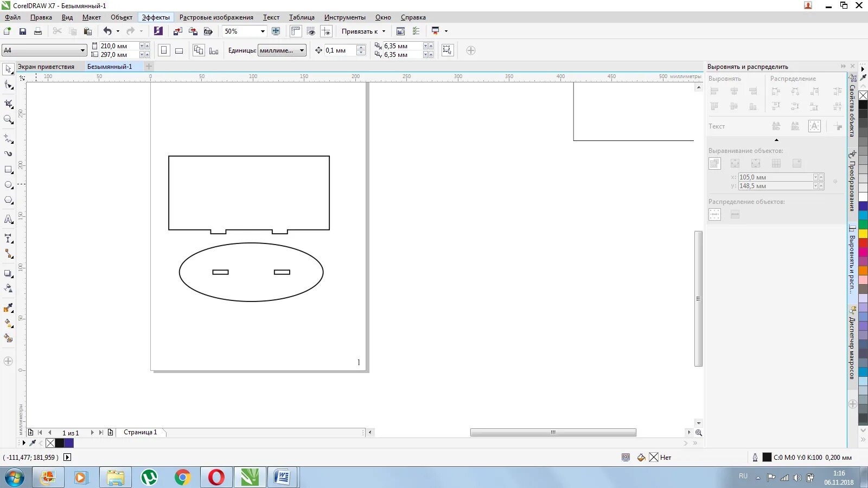The image size is (868, 488).
Task: Open the Растровые изображения menu
Action: (216, 17)
